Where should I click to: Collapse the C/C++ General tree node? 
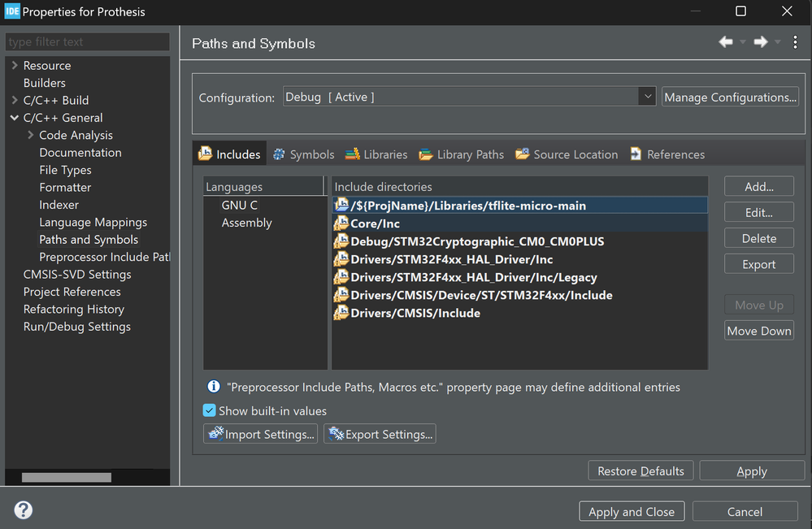point(15,118)
